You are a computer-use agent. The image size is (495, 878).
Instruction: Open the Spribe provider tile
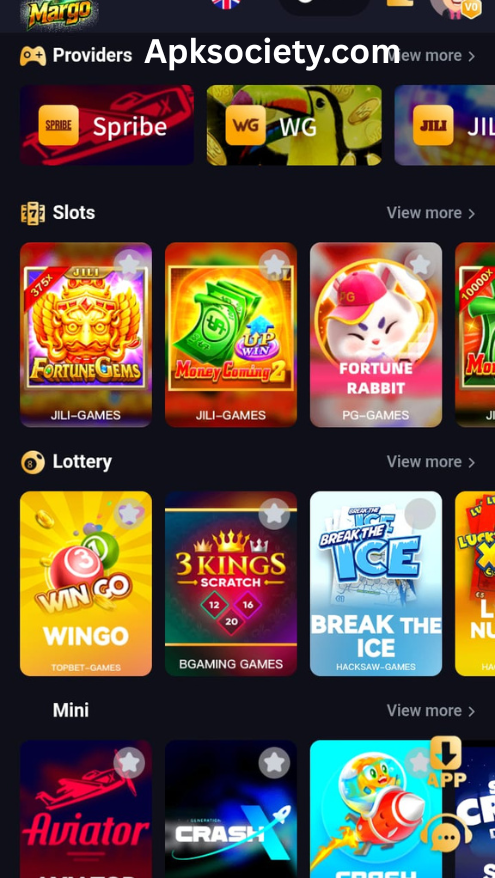[x=107, y=125]
